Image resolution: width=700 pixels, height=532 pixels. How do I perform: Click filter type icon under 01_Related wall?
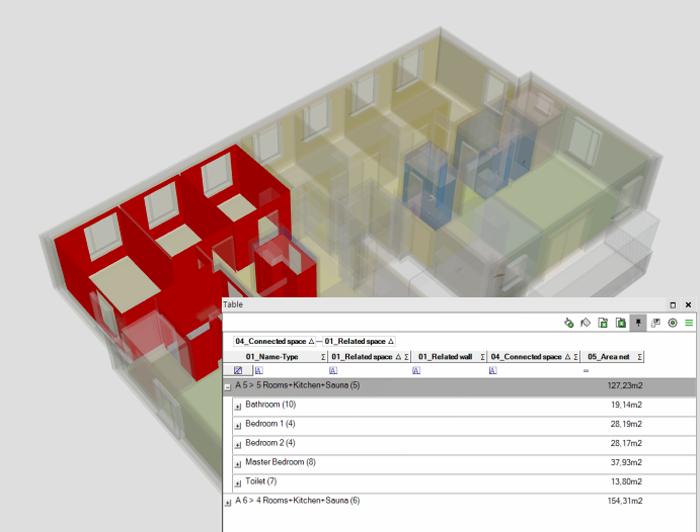point(416,370)
